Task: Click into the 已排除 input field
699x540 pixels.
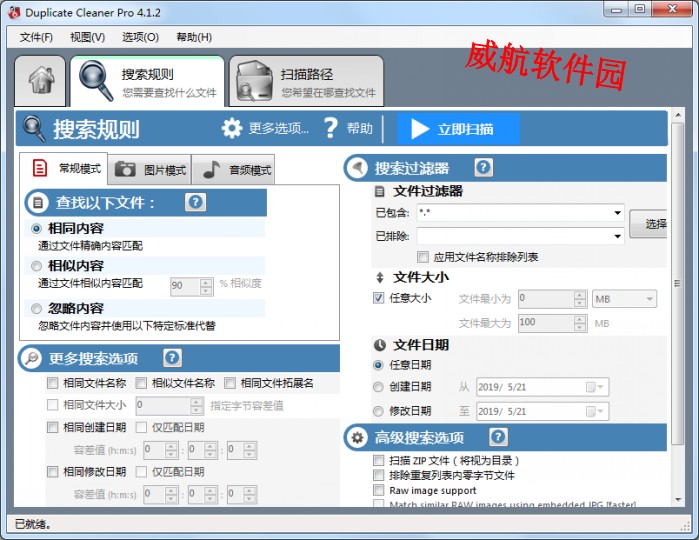Action: click(514, 236)
